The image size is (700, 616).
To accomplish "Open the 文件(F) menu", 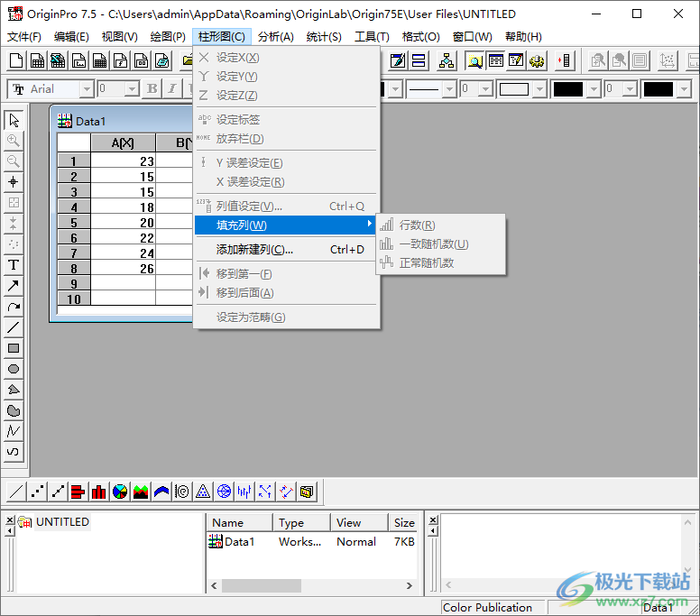I will [24, 37].
